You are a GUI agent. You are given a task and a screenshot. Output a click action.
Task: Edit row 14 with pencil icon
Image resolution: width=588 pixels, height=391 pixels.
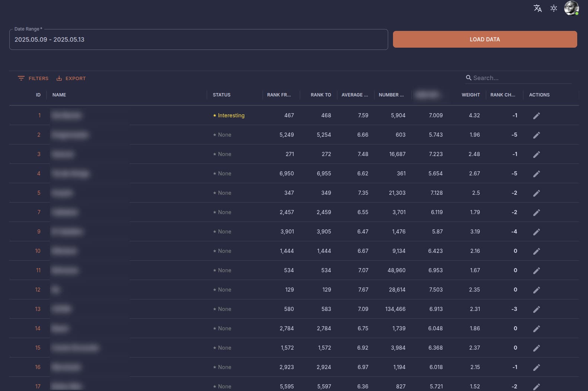coord(536,329)
